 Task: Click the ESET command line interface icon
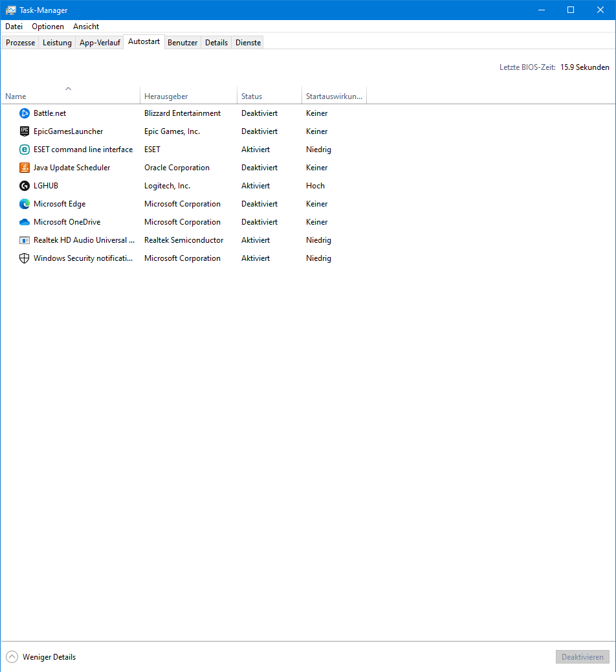[25, 150]
